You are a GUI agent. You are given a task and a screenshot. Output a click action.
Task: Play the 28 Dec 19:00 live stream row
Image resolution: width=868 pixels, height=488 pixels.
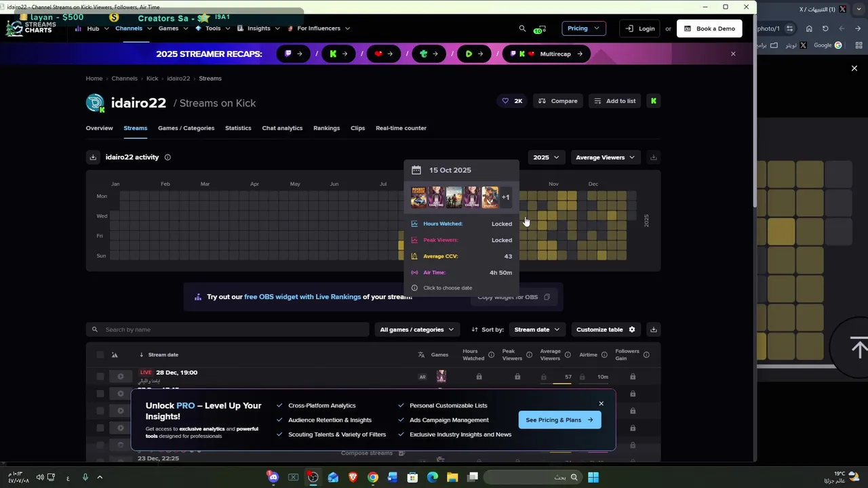(x=121, y=377)
